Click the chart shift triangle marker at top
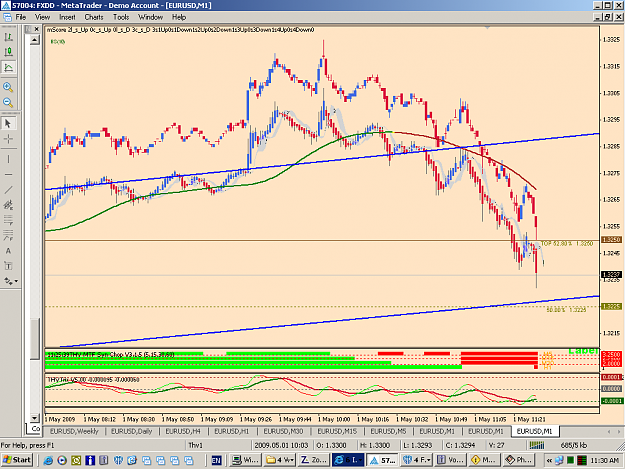 click(x=487, y=27)
